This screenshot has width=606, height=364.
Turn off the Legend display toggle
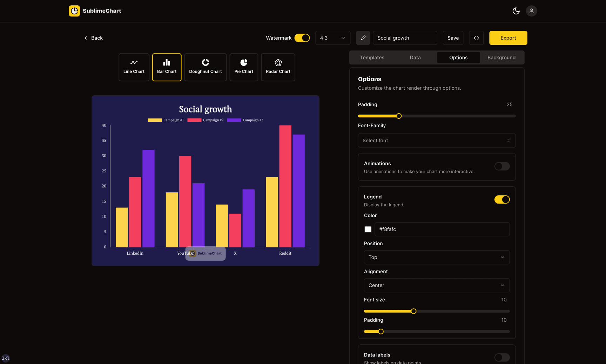point(501,199)
